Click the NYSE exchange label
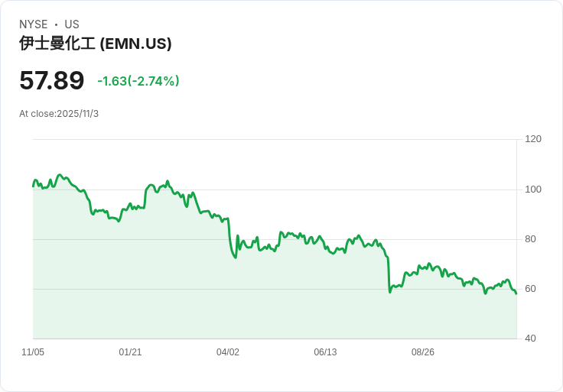Image resolution: width=563 pixels, height=392 pixels. tap(34, 24)
